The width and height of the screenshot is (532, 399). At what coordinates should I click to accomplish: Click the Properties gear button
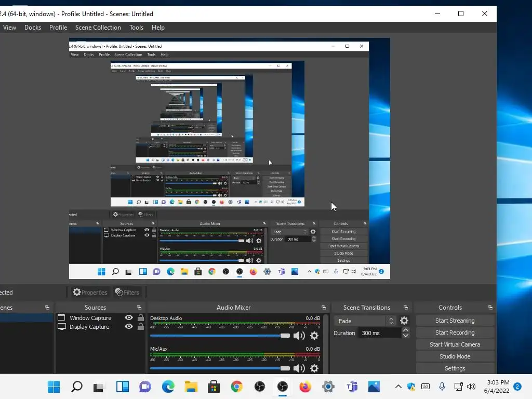[90, 292]
